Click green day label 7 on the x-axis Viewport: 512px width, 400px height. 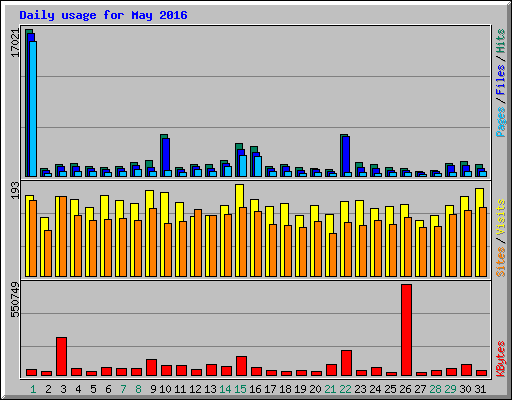tap(123, 389)
